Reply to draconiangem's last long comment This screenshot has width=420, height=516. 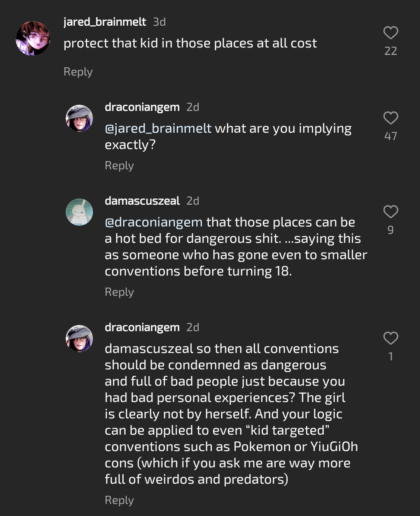[119, 500]
